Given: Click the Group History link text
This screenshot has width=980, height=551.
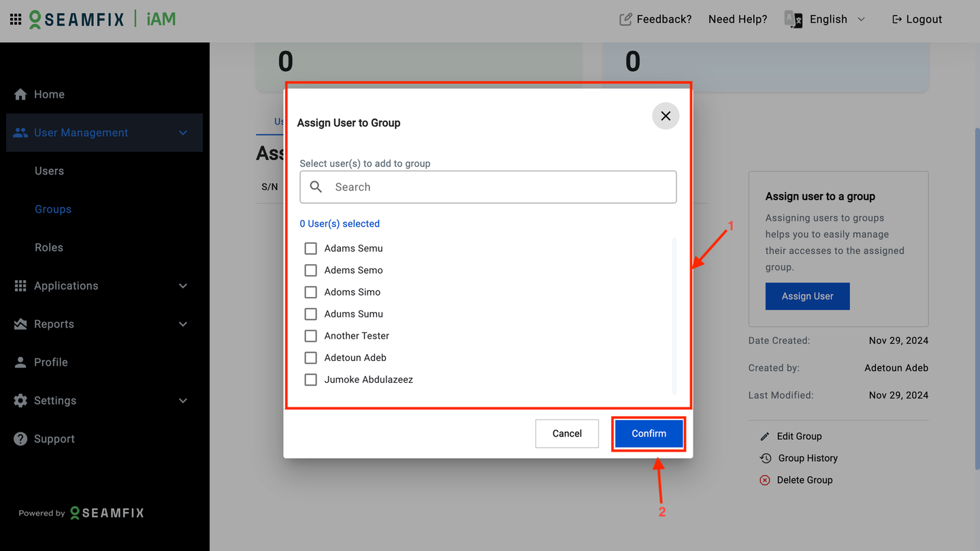Looking at the screenshot, I should [808, 458].
